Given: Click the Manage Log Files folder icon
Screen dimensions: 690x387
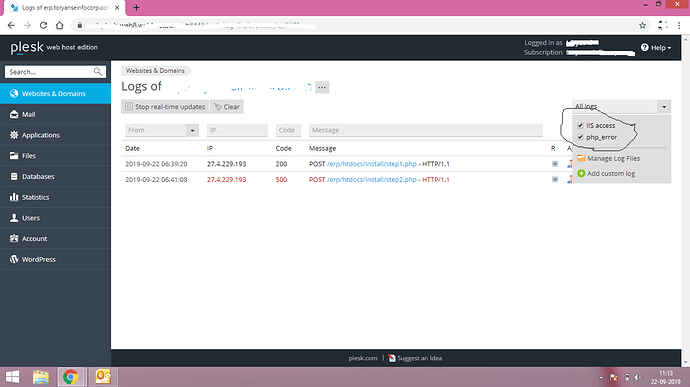Looking at the screenshot, I should coord(581,158).
